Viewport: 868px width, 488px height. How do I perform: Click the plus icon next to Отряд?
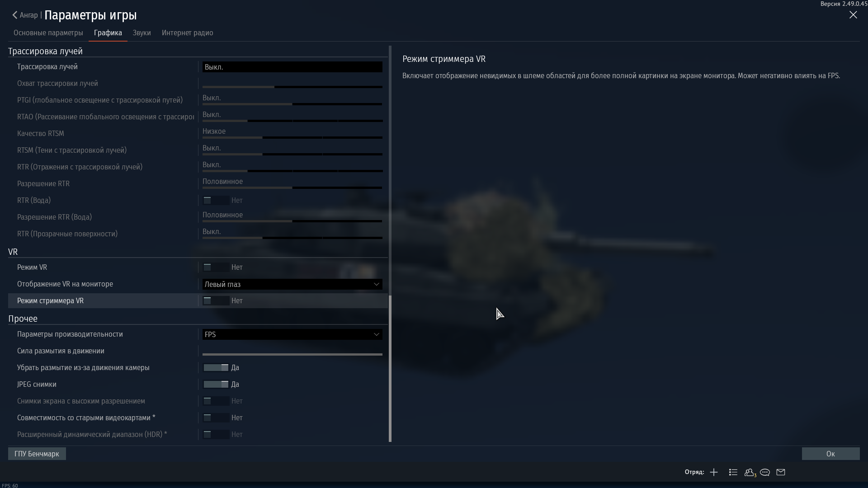tap(714, 472)
